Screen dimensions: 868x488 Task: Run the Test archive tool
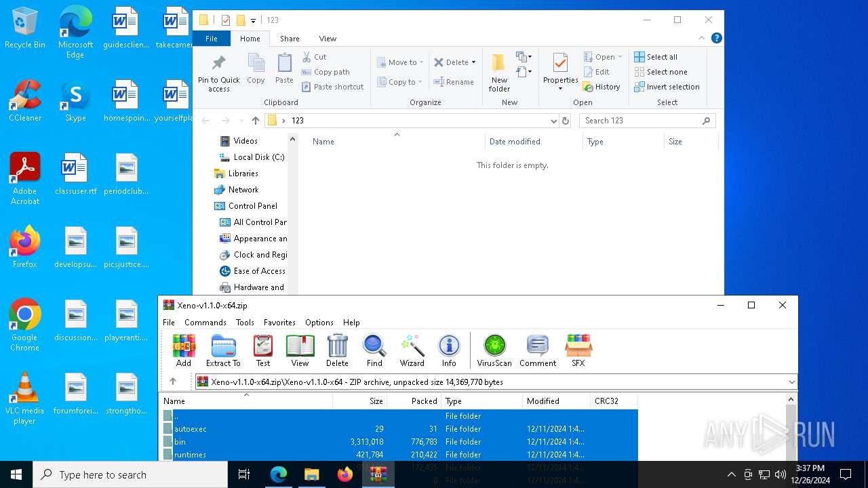263,350
